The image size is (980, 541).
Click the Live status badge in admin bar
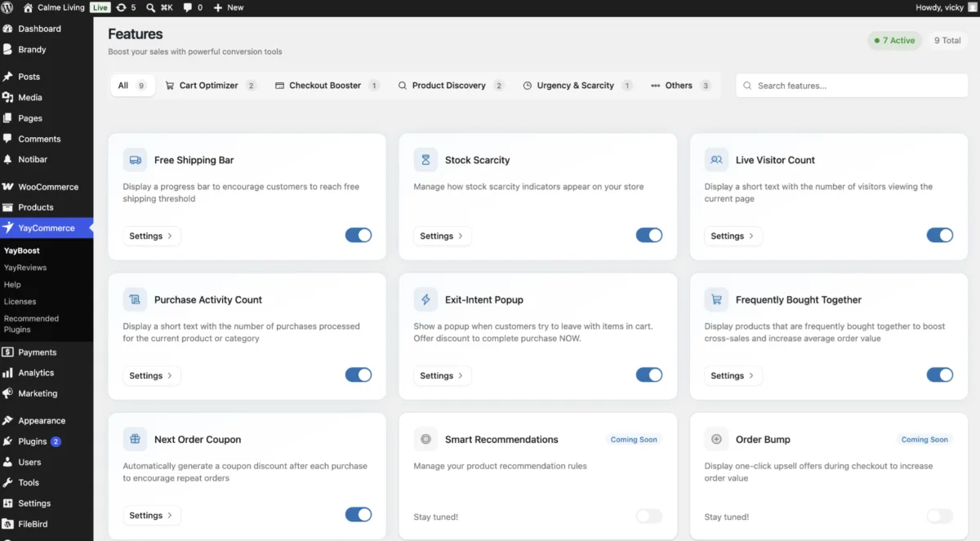coord(100,7)
